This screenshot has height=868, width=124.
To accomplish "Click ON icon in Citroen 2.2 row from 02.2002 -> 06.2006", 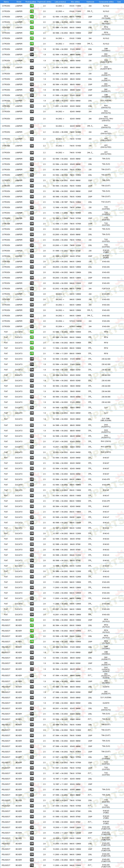I will (32, 132).
